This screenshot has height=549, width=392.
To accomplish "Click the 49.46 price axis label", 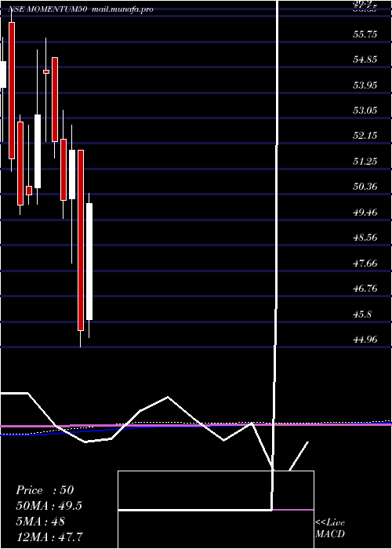I will point(365,212).
